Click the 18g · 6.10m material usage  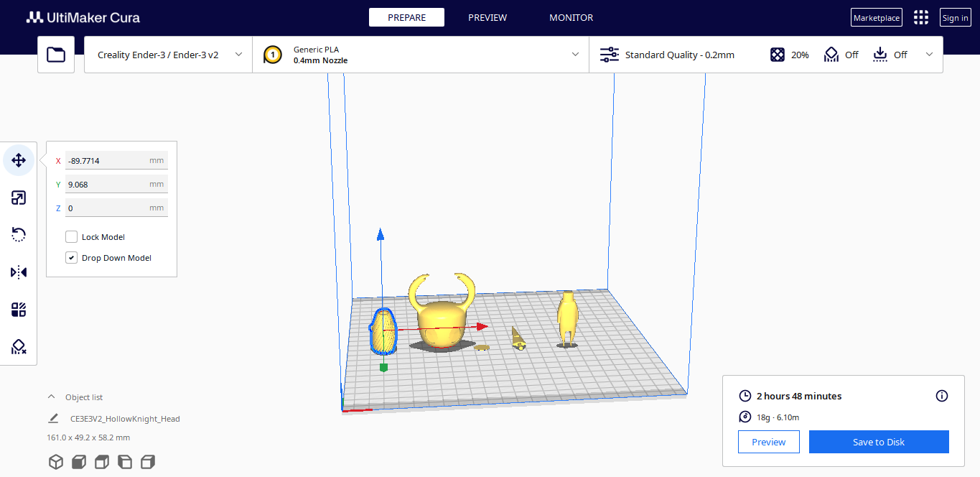coord(778,417)
